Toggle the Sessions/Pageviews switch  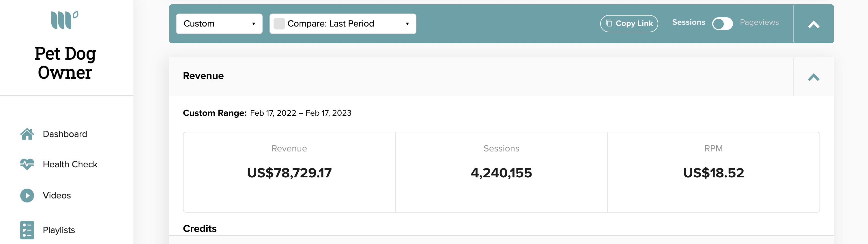[722, 24]
